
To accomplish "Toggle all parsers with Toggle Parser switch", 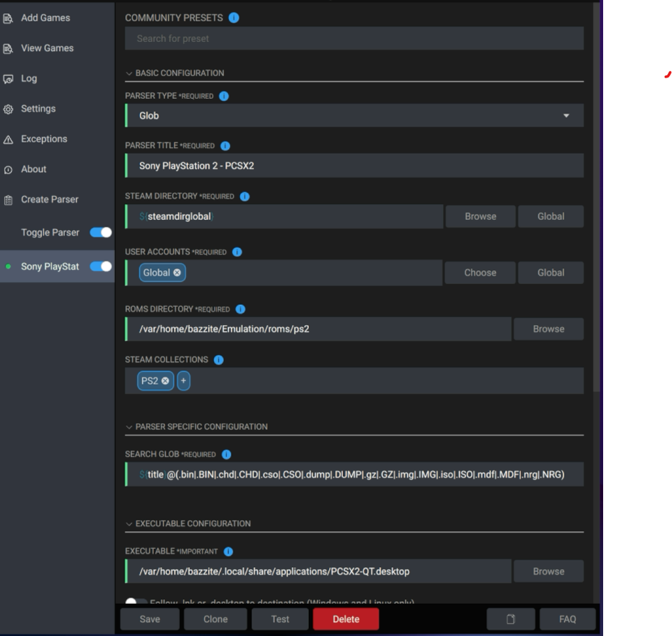I will point(101,233).
